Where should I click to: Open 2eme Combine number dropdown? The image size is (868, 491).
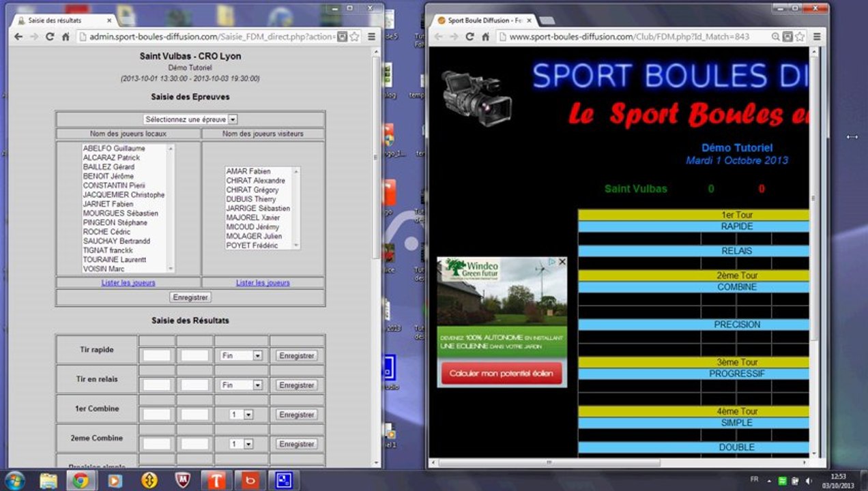242,444
